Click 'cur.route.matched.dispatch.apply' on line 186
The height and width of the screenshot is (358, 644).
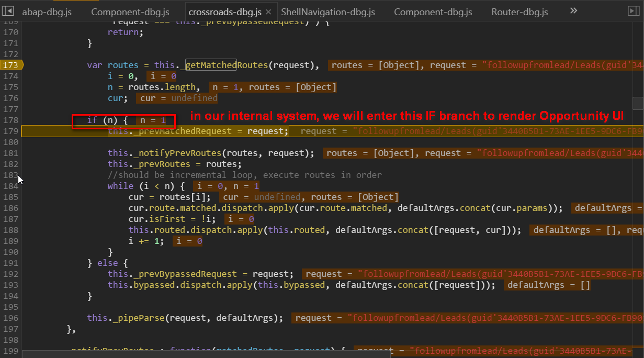click(211, 208)
